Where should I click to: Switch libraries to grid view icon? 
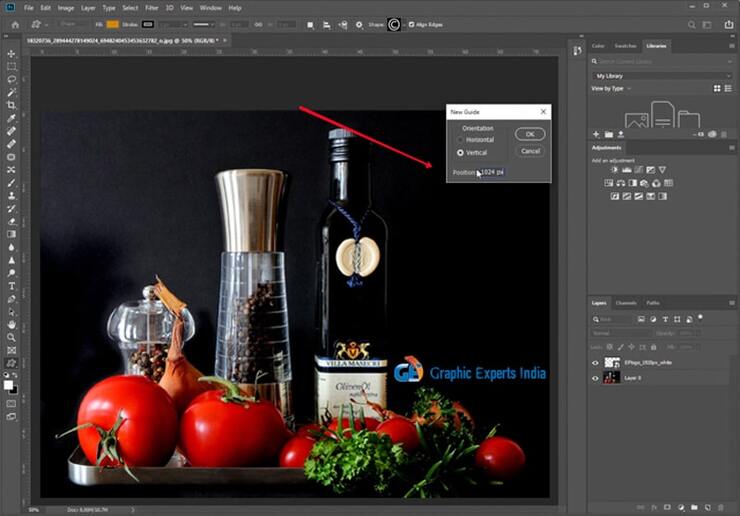(716, 88)
